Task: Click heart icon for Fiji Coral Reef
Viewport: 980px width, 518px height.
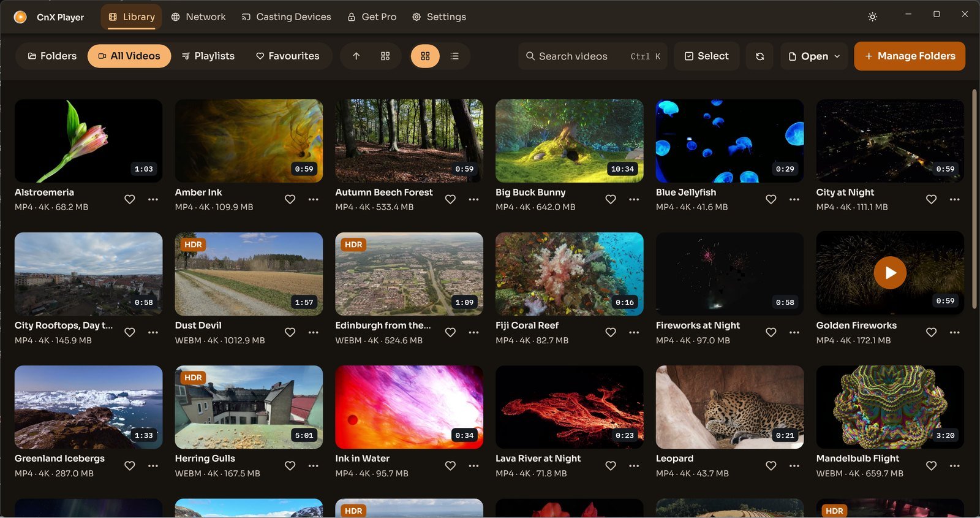Action: [x=611, y=332]
